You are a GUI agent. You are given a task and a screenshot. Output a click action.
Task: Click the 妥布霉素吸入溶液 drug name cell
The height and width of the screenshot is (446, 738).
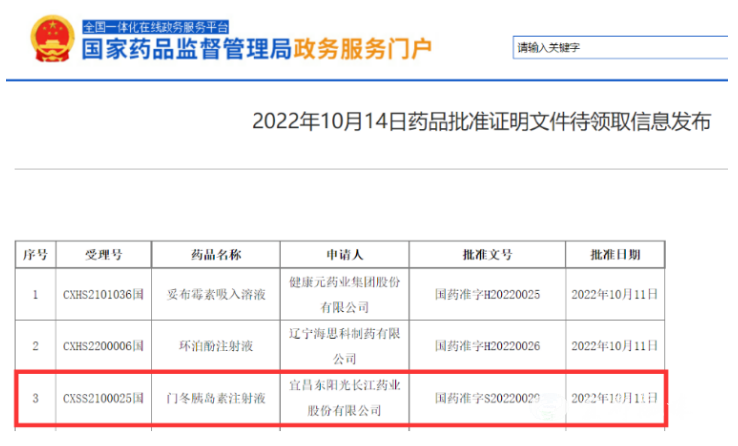216,295
